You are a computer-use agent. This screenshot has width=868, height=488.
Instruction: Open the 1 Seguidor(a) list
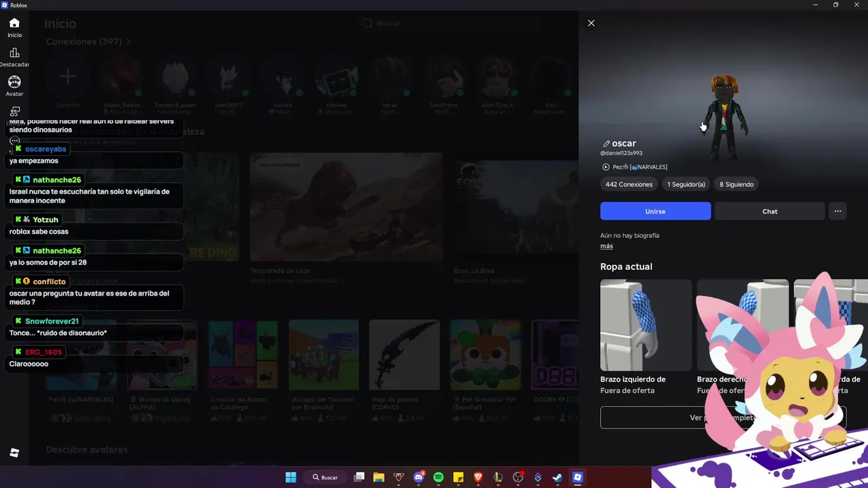click(x=686, y=184)
